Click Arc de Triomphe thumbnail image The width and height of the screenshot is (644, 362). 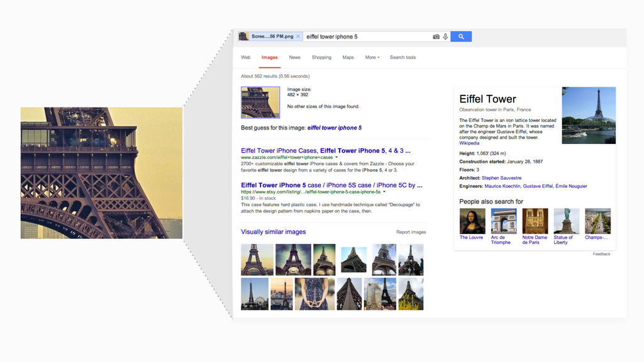coord(504,221)
